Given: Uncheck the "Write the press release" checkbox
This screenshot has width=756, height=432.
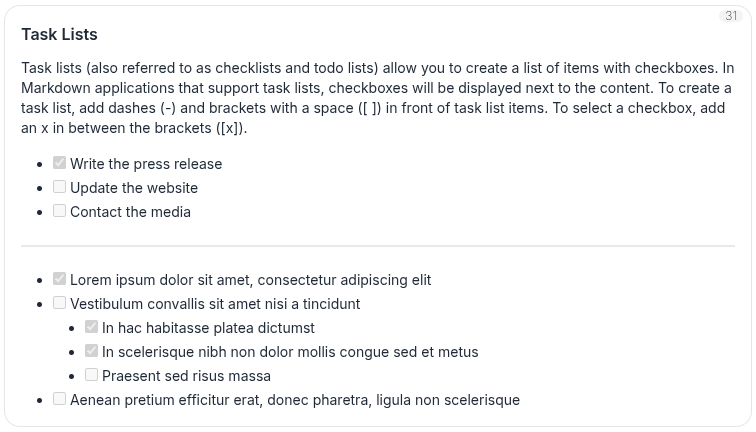Looking at the screenshot, I should coord(60,163).
